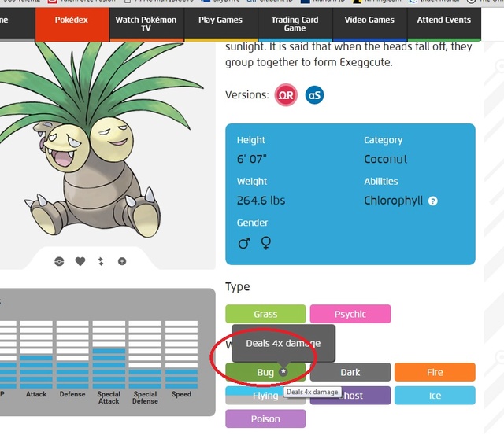504x435 pixels.
Task: Switch to the Video Games tab
Action: coord(369,24)
